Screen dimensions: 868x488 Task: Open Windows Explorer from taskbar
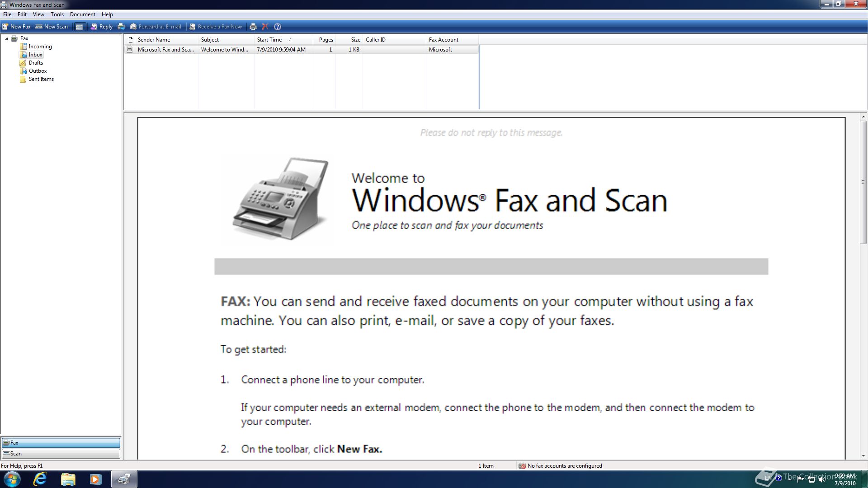(68, 479)
